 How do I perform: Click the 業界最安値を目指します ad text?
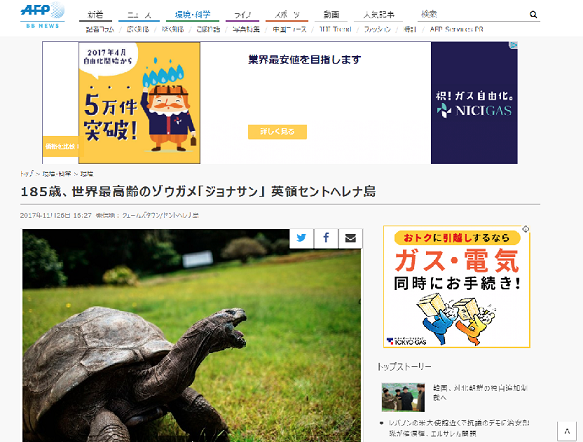[x=305, y=59]
